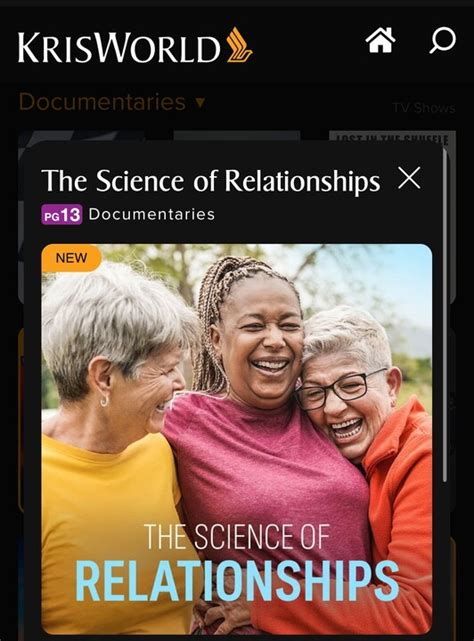This screenshot has height=641, width=474.
Task: Tap the orange NEW badge
Action: tap(71, 258)
